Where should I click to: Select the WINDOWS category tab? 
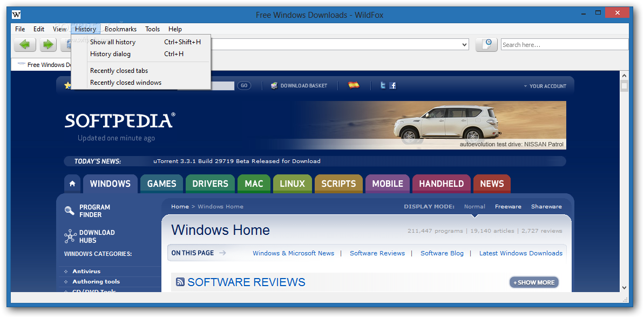[x=110, y=184]
